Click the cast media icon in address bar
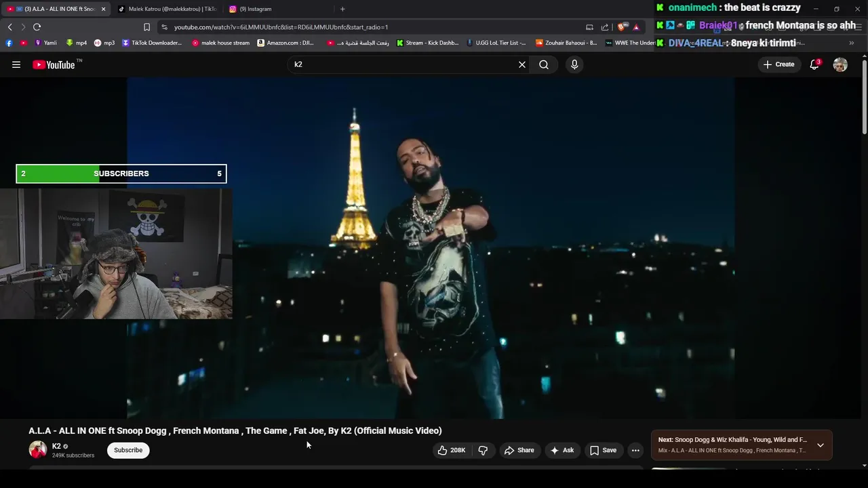Image resolution: width=868 pixels, height=488 pixels. [589, 27]
